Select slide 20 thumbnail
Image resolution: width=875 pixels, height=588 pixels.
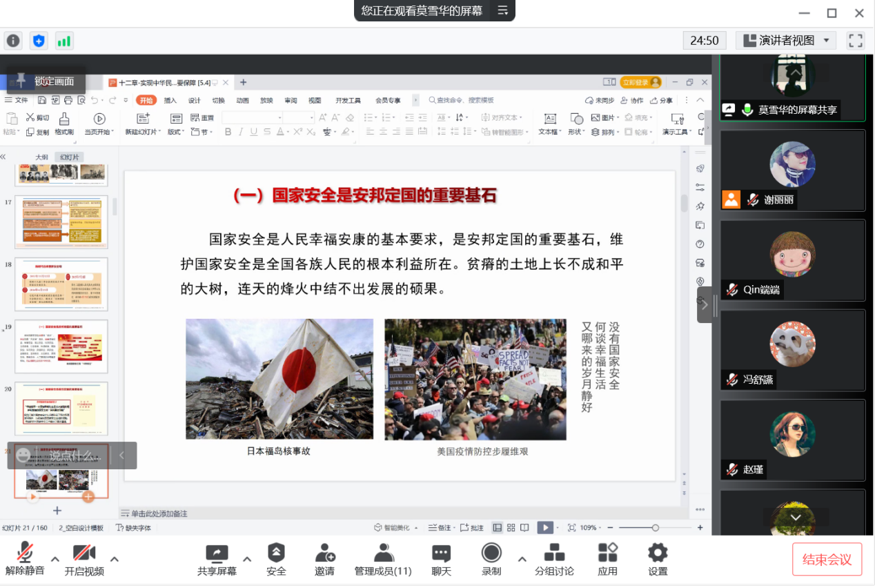pos(61,409)
